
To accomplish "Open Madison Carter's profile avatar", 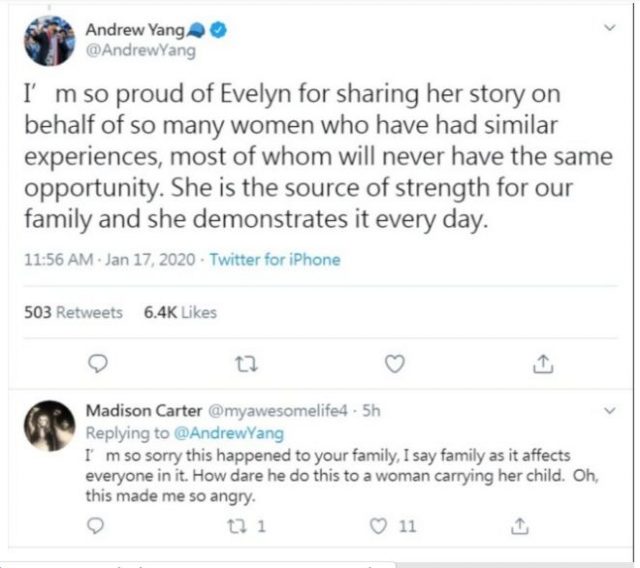I will click(49, 426).
